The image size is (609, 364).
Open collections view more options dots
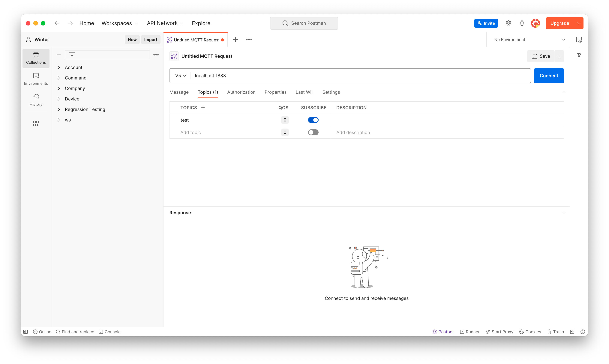[x=156, y=55]
